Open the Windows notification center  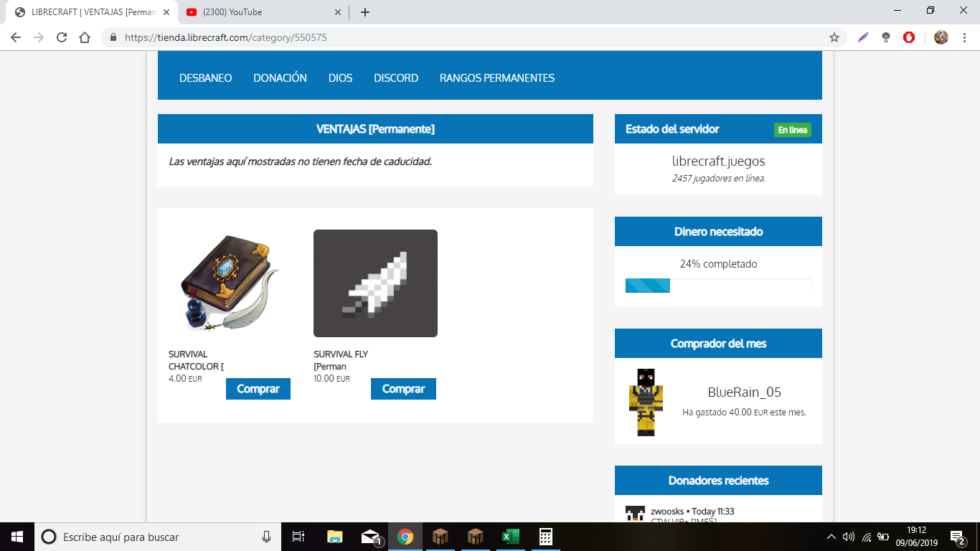point(957,537)
